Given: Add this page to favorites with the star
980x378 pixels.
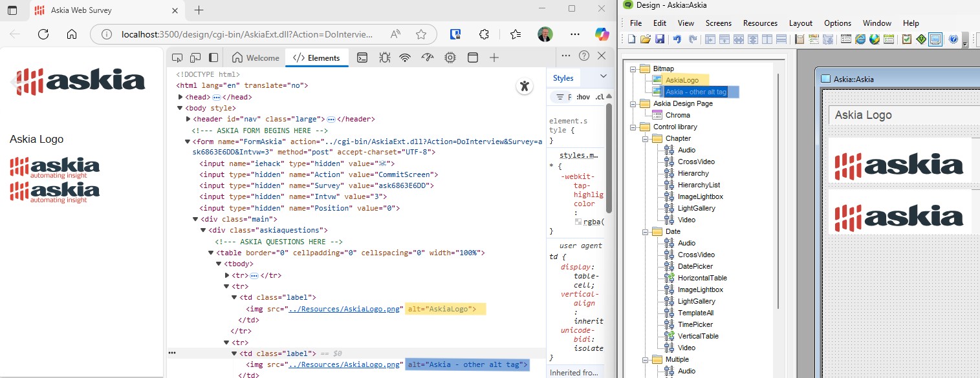Looking at the screenshot, I should pos(421,34).
